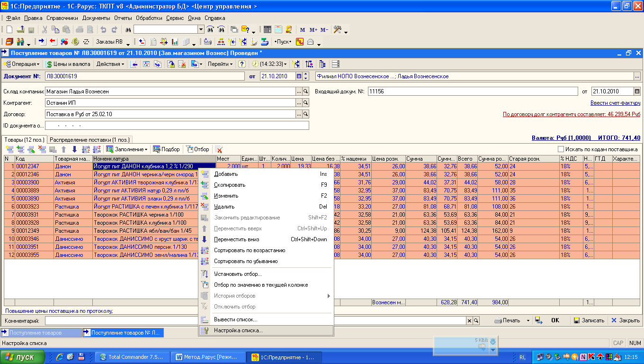
Task: Click the disable filter icon after Отбор
Action: click(219, 149)
